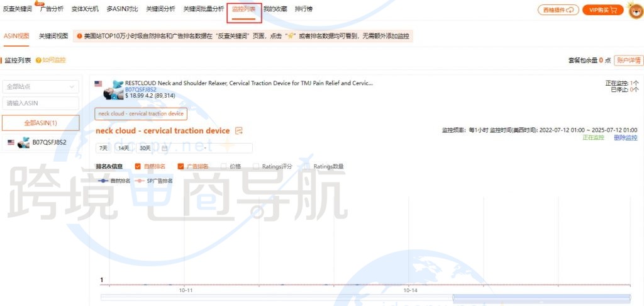This screenshot has height=306, width=644.
Task: Open the 排行榜 menu item
Action: click(304, 9)
